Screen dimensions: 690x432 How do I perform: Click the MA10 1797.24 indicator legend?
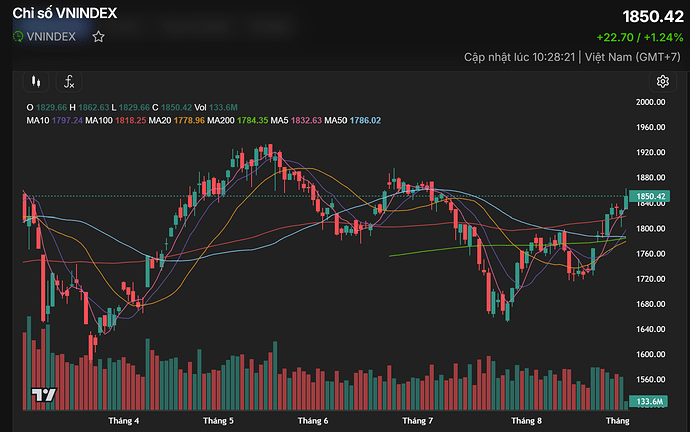click(55, 121)
